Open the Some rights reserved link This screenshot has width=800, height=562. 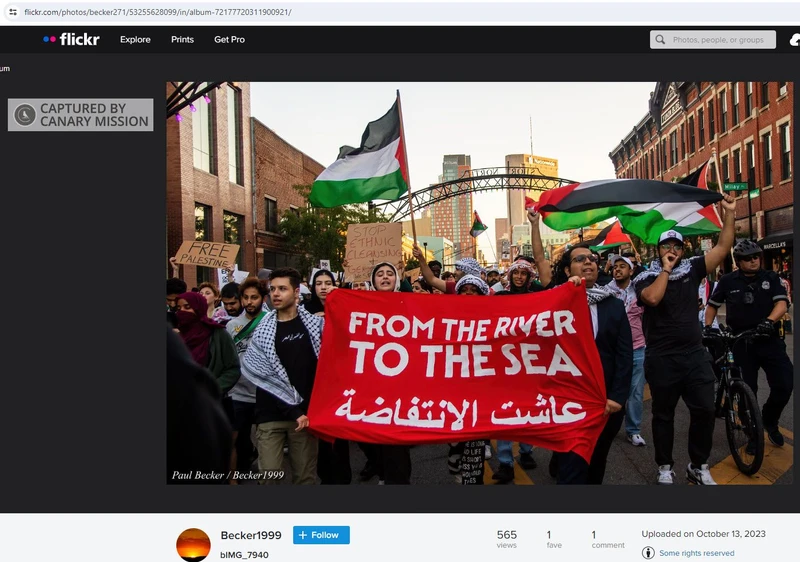tap(696, 553)
